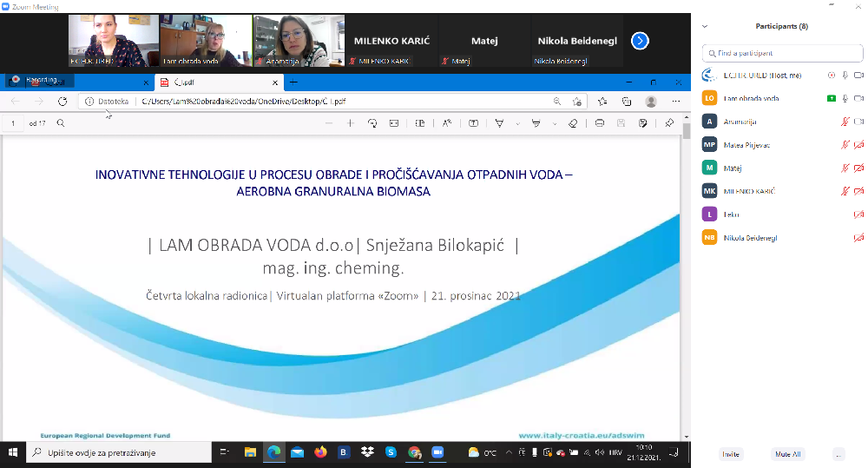Toggle muted microphone for Matej
Viewport: 868px width, 468px height.
coord(845,168)
